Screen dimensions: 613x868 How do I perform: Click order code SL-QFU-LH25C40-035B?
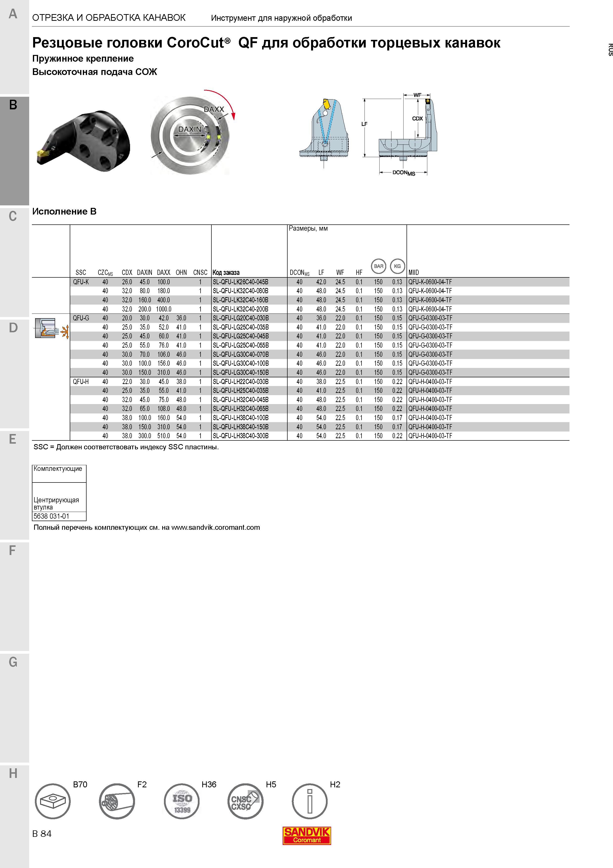[x=241, y=391]
